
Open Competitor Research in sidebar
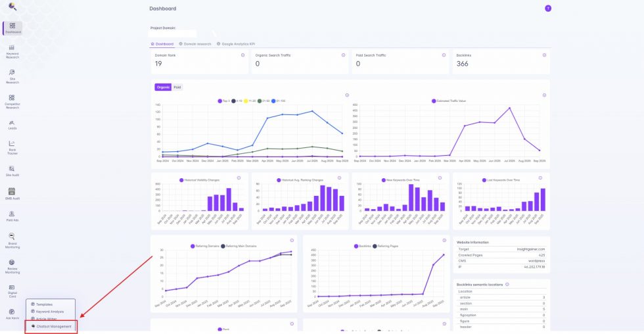[12, 102]
